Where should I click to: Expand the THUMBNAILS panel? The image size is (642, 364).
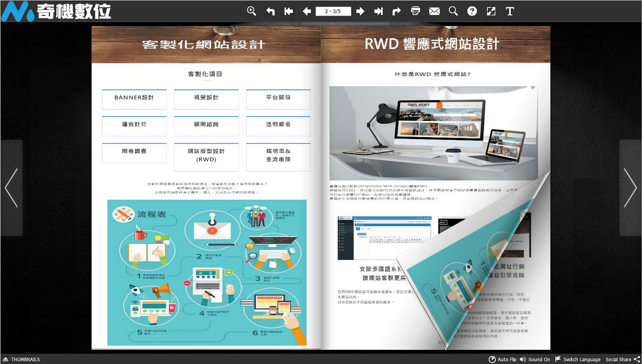(21, 359)
